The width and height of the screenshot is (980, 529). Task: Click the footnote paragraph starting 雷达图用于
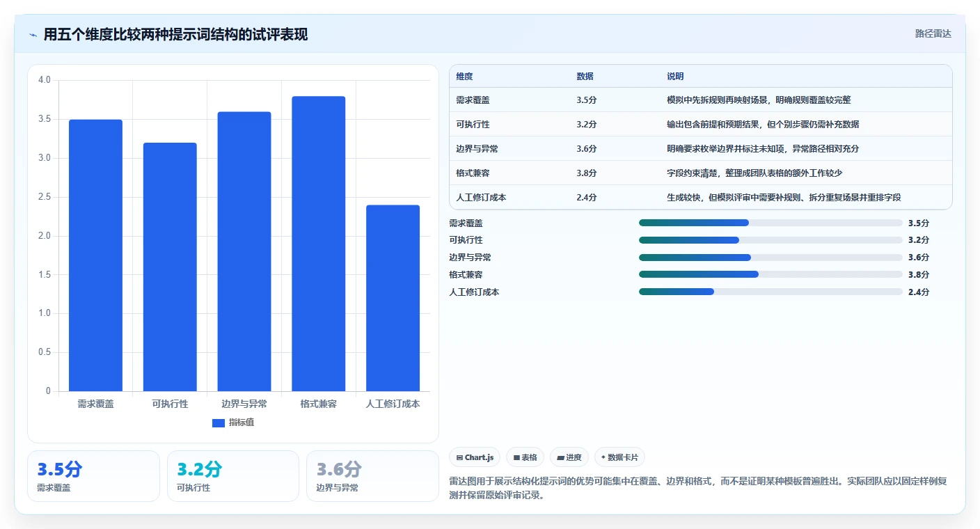699,489
